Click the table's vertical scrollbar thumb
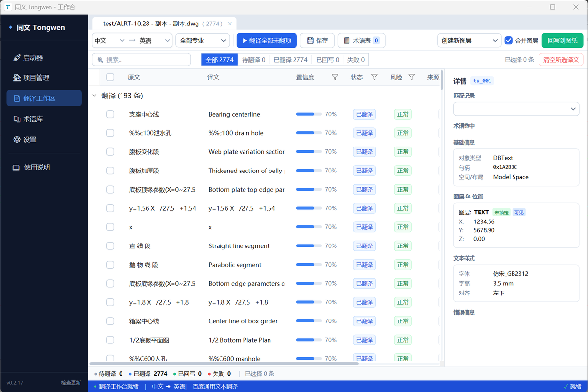588x392 pixels. coord(442,80)
